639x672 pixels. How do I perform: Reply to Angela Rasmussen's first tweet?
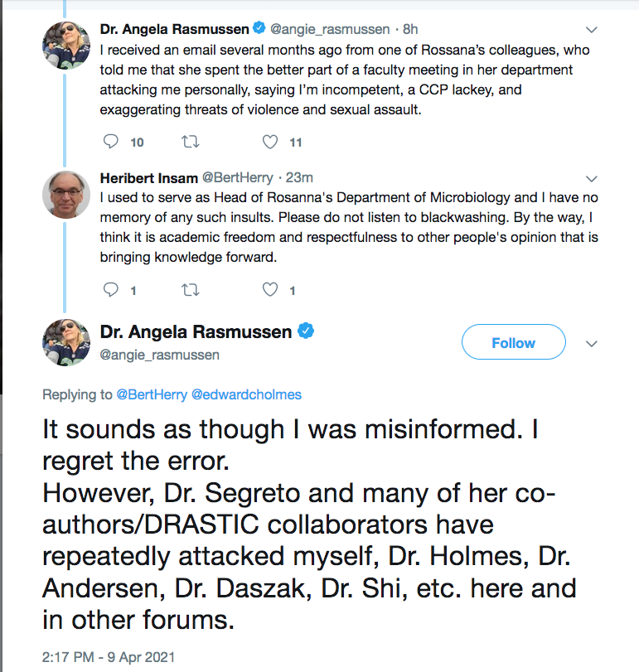coord(111,143)
